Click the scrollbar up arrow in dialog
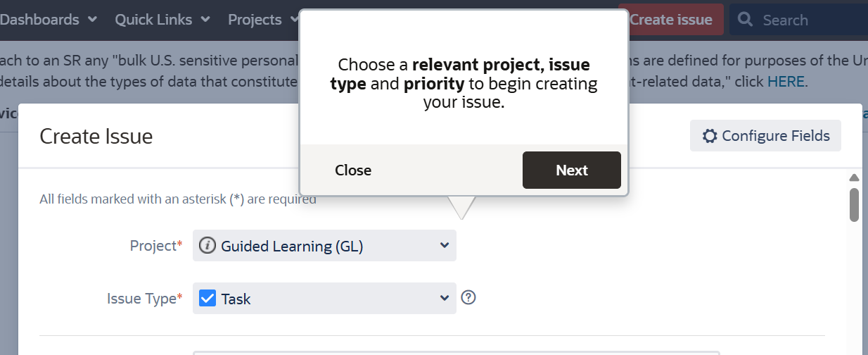Viewport: 868px width, 355px height. pyautogui.click(x=854, y=177)
